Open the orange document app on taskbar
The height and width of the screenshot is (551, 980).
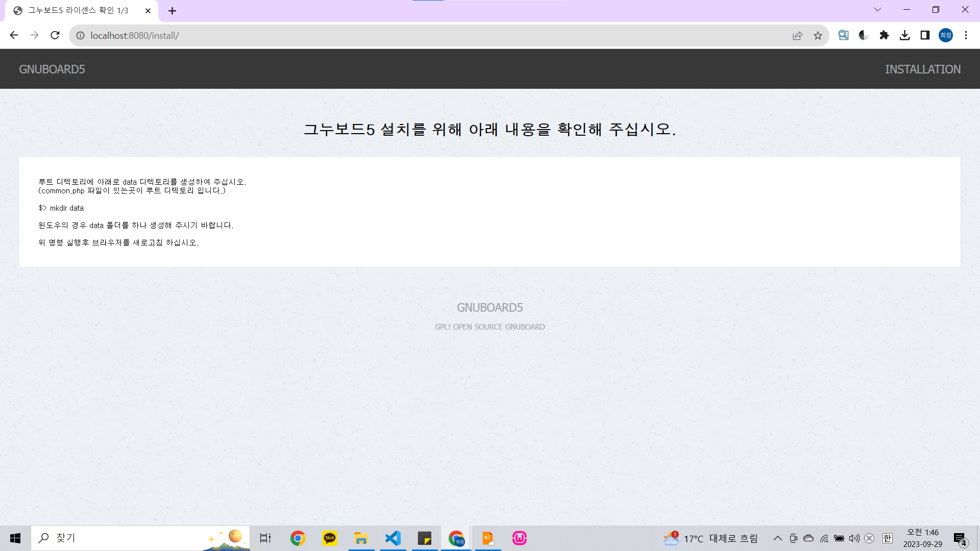pos(488,538)
